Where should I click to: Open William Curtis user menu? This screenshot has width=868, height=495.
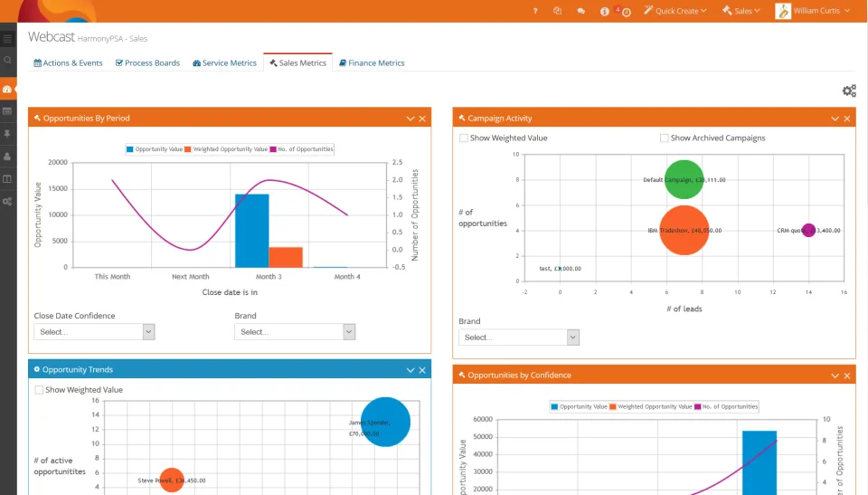click(813, 11)
